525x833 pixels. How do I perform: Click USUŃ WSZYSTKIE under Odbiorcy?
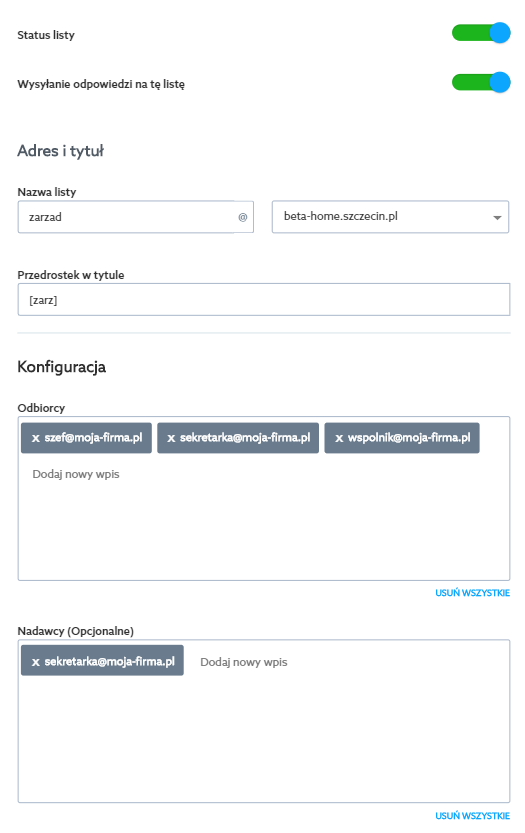tap(472, 593)
